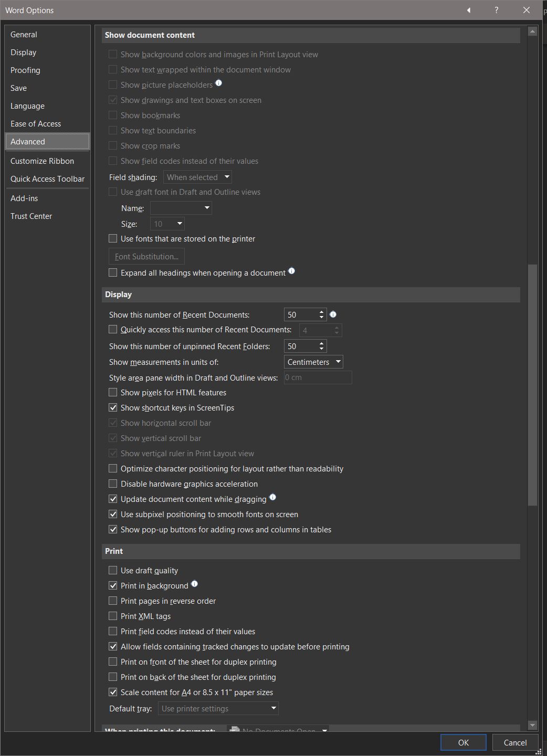Check Expand all headings when opening a document
This screenshot has height=756, width=547.
coord(113,272)
